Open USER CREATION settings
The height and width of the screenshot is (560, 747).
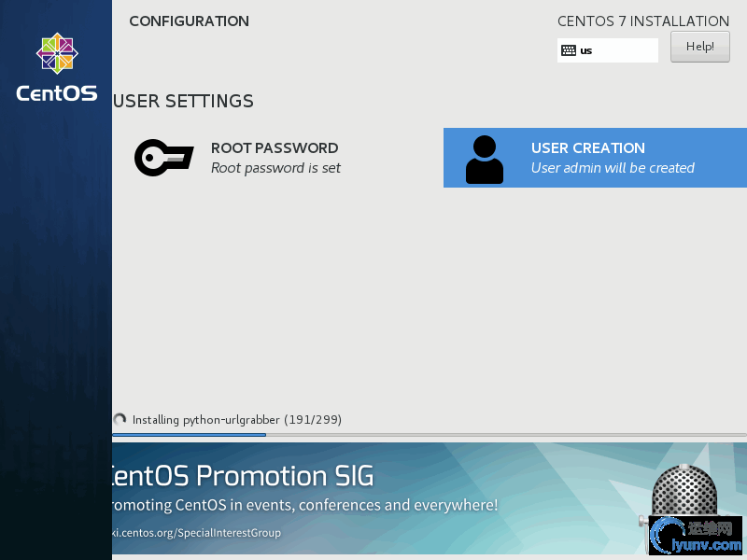click(x=595, y=158)
